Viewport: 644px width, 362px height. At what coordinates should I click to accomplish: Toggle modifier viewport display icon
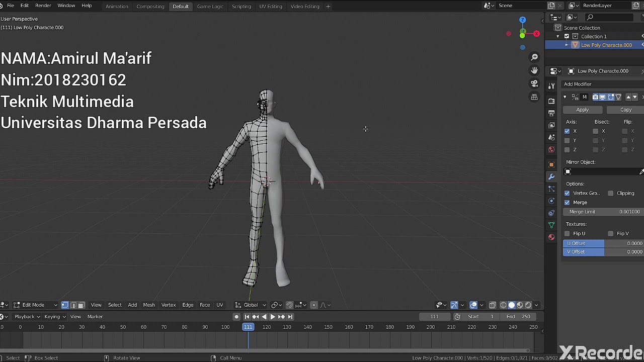[603, 97]
